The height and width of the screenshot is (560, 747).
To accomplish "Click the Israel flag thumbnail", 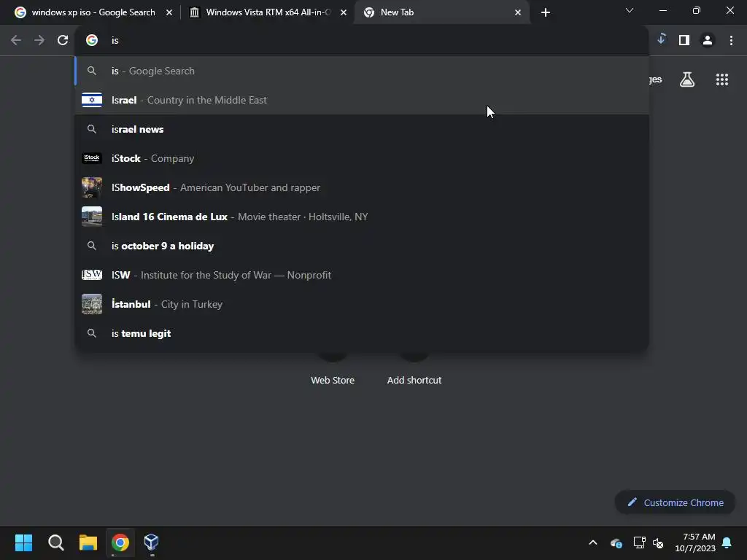I will tap(92, 100).
